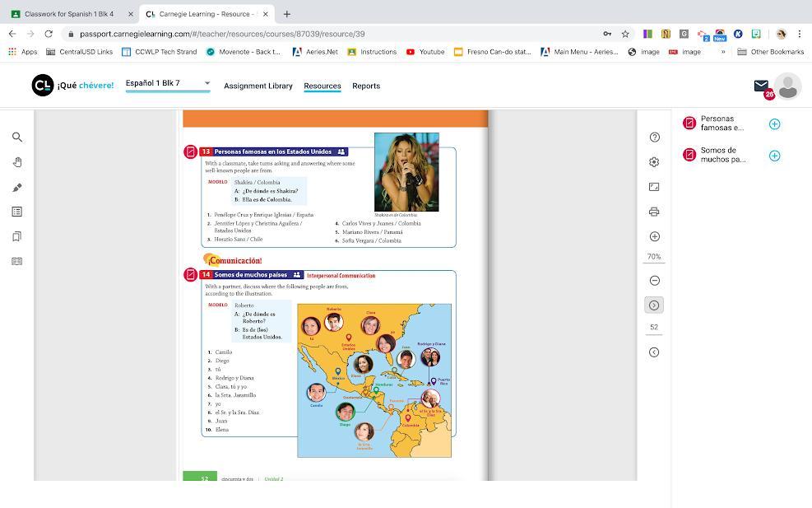Open the search magnifier tool in left sidebar

(16, 137)
